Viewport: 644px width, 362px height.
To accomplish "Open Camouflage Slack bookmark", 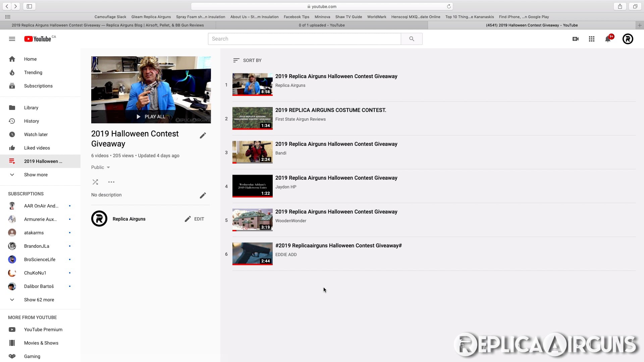I will pyautogui.click(x=110, y=17).
